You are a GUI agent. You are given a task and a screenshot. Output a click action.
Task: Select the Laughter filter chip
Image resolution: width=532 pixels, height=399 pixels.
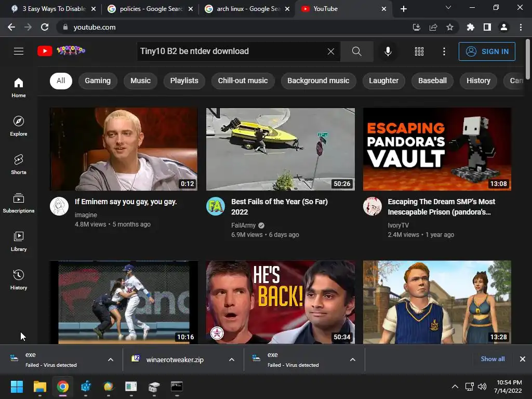pyautogui.click(x=384, y=81)
